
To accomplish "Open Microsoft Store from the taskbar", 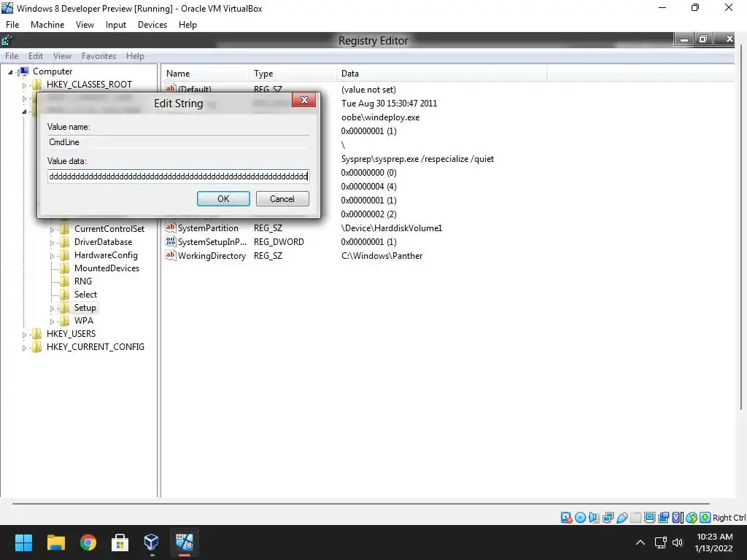I will click(120, 542).
